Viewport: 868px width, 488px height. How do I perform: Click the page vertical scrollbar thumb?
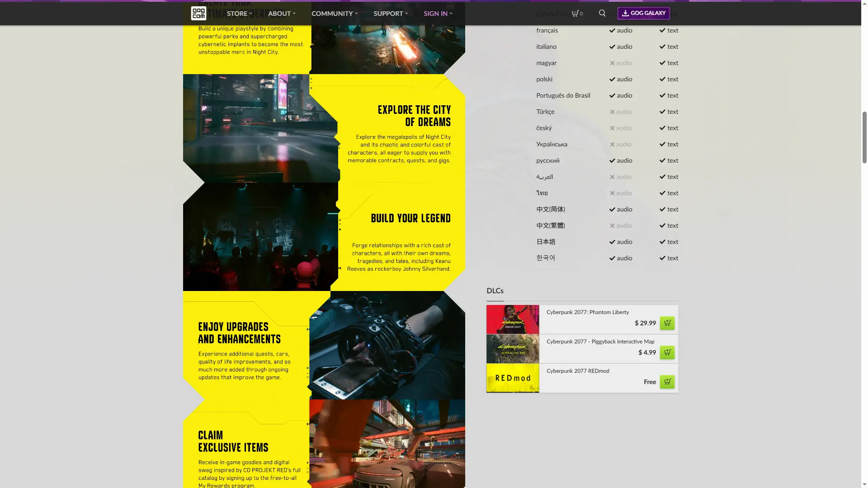click(864, 137)
